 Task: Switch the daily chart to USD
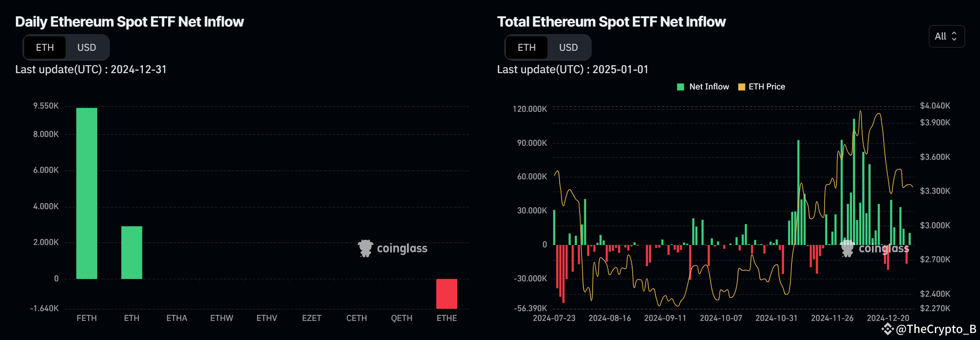point(87,47)
